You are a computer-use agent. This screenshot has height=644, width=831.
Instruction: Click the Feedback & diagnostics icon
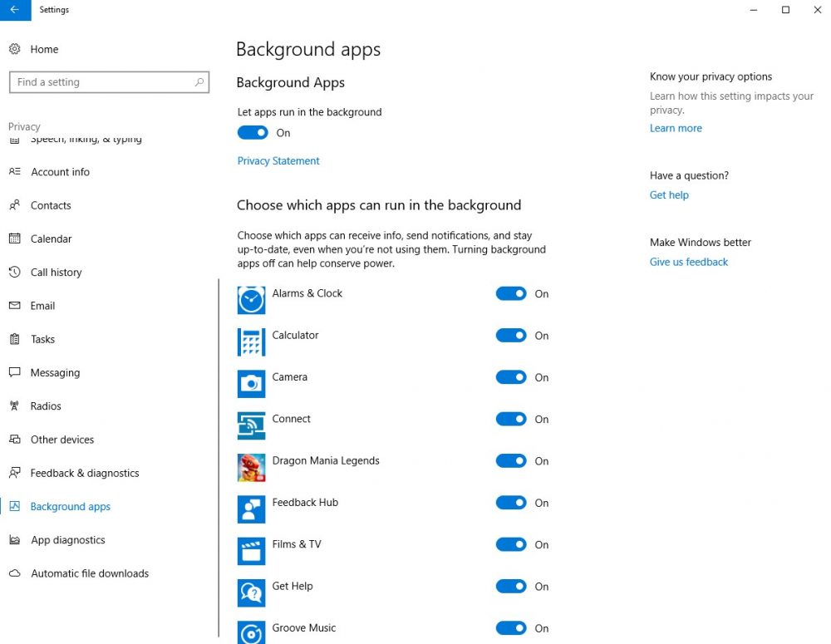(15, 473)
